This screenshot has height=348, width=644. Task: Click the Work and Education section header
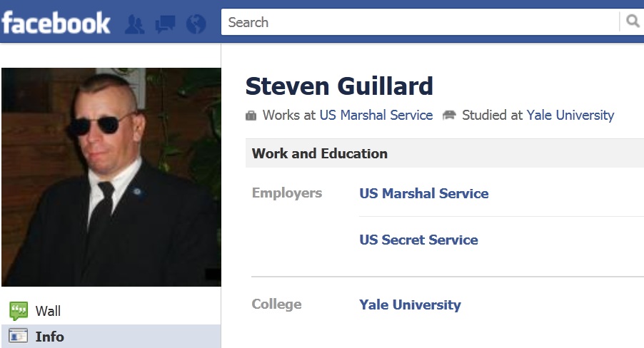(320, 153)
